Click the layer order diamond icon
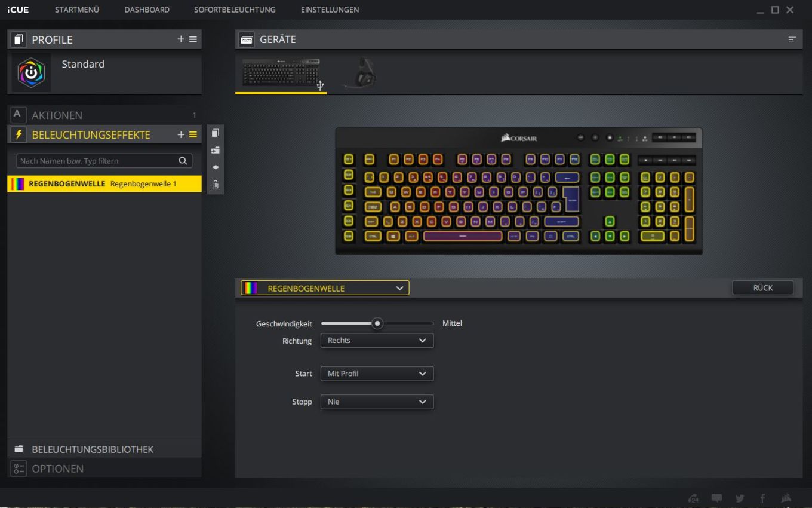Image resolution: width=812 pixels, height=508 pixels. click(x=216, y=167)
